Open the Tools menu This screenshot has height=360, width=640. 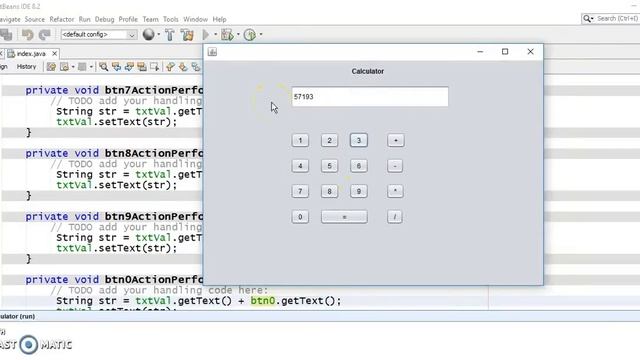click(171, 19)
